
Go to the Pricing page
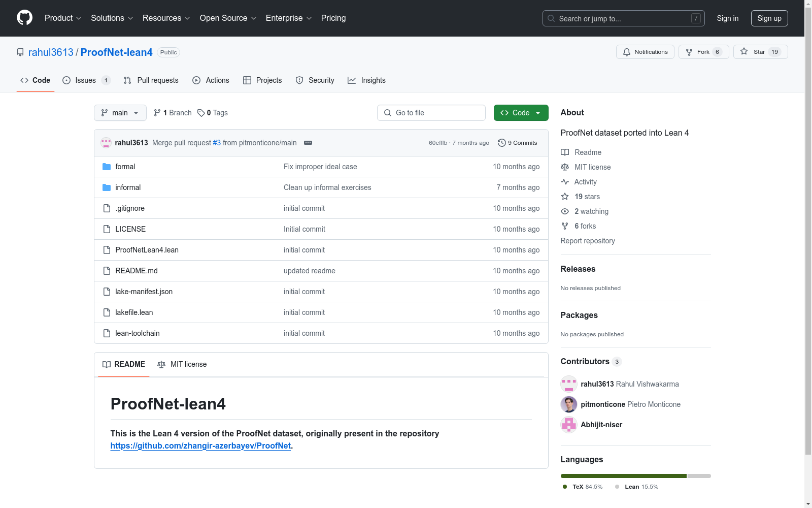[x=333, y=18]
